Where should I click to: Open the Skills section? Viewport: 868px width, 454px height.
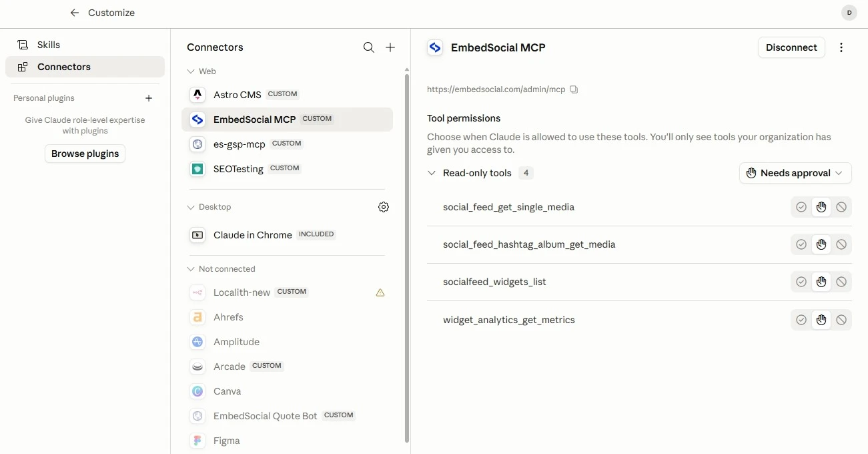85,45
